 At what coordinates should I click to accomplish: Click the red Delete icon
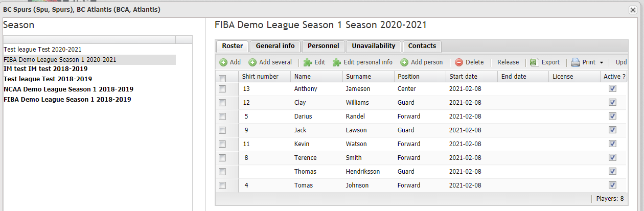tap(459, 62)
